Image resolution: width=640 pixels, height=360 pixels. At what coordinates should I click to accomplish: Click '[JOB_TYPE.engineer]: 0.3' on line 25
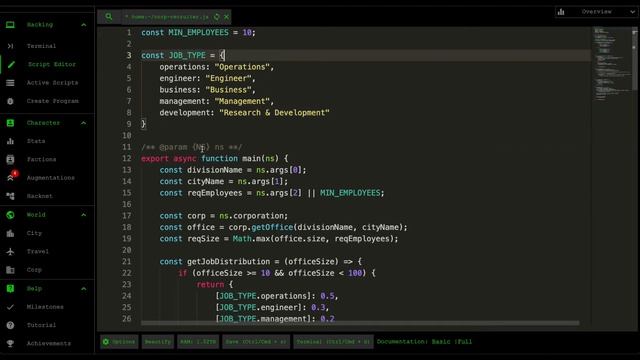click(x=272, y=307)
